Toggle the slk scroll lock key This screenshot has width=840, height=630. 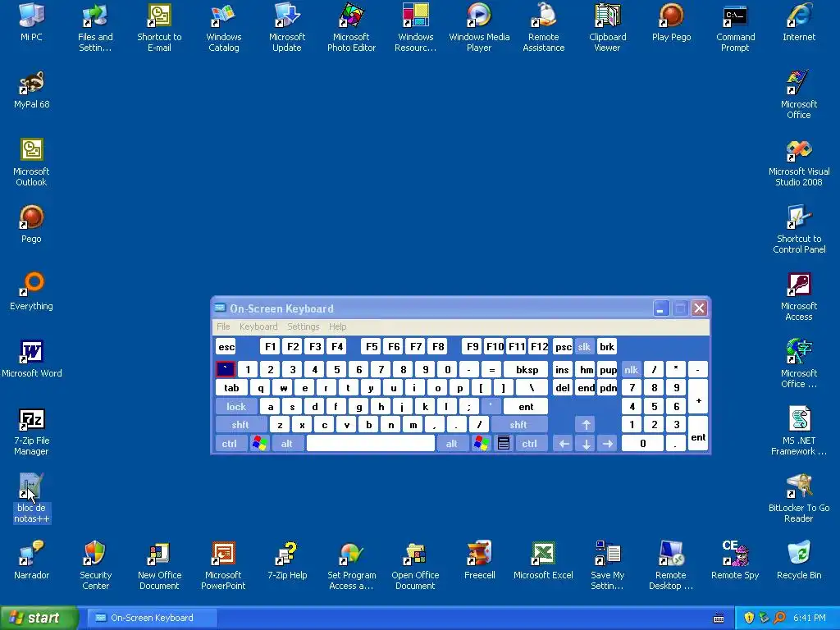[x=584, y=347]
